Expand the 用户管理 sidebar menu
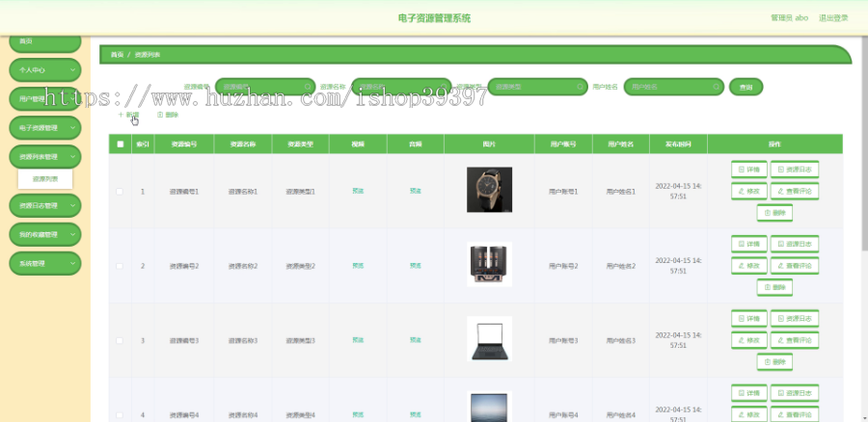868x422 pixels. [x=44, y=99]
